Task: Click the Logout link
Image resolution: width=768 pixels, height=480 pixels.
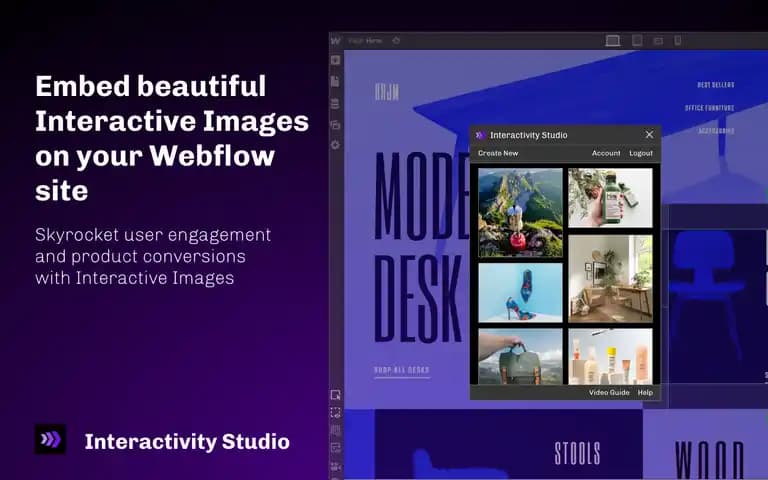Action: [x=641, y=153]
